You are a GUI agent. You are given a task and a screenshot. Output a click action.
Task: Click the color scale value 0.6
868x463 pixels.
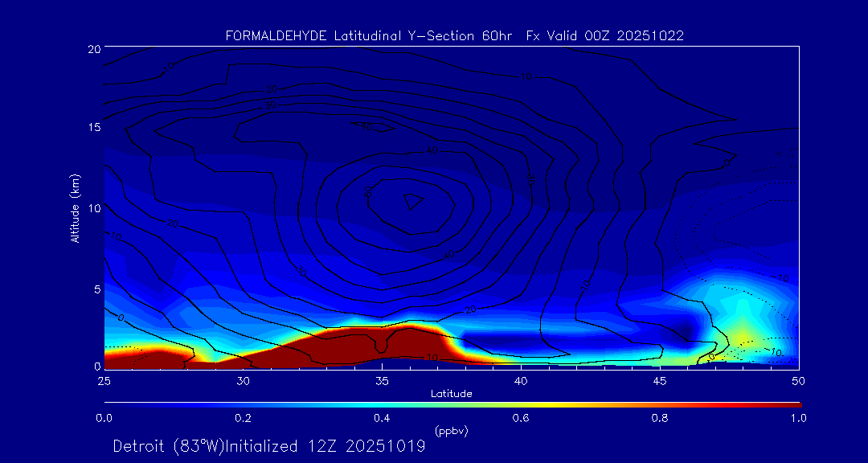520,419
